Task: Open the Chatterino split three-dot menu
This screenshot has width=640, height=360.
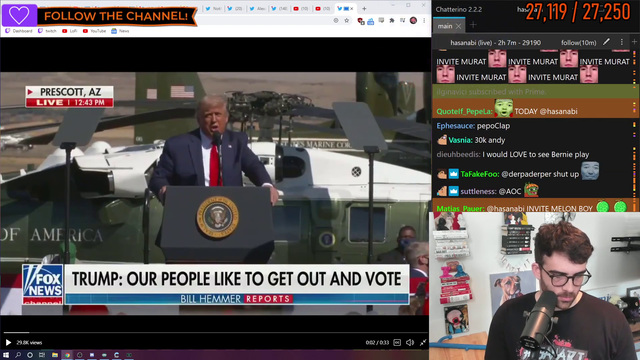Action: click(x=622, y=42)
